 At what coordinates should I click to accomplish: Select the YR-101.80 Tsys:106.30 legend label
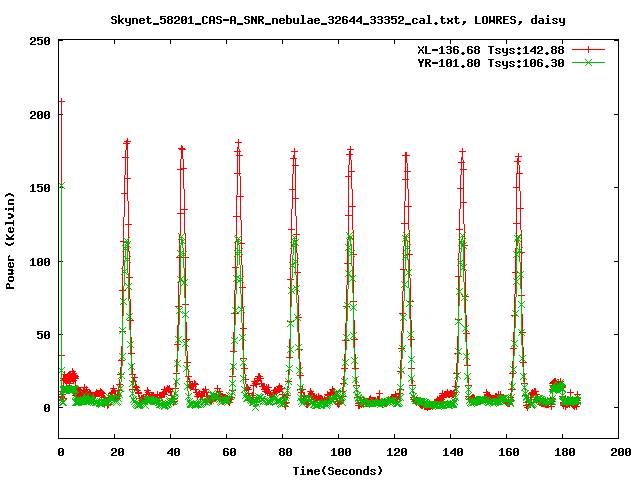(491, 63)
